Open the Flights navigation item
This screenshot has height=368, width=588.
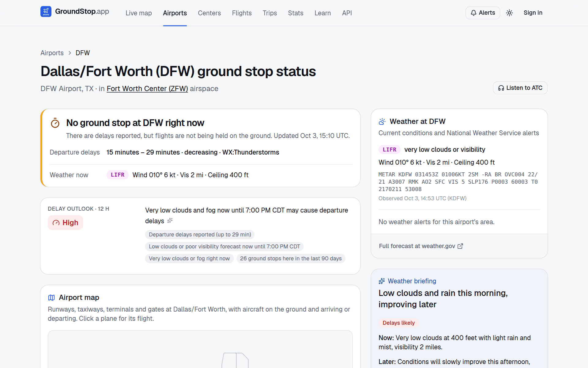(x=242, y=13)
